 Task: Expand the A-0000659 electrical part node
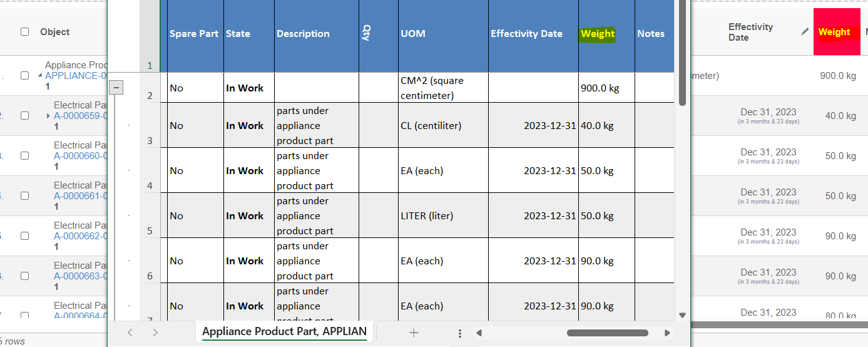coord(49,116)
